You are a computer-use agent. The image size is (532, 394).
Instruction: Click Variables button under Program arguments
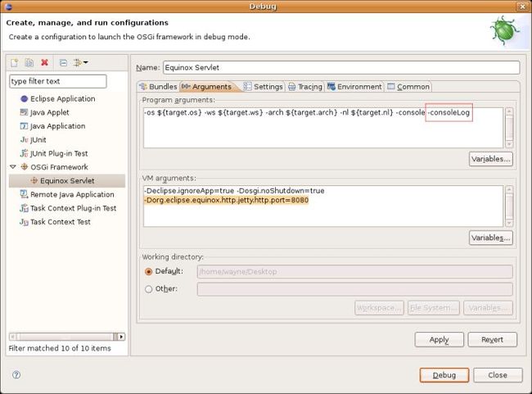pos(491,159)
